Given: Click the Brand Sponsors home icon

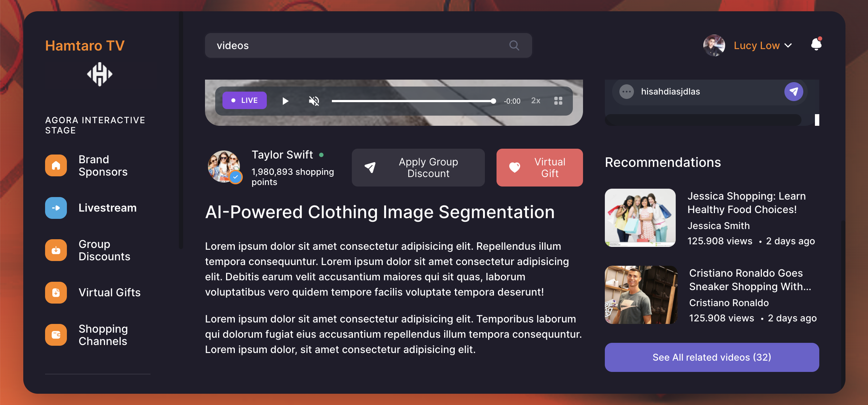Looking at the screenshot, I should (56, 165).
